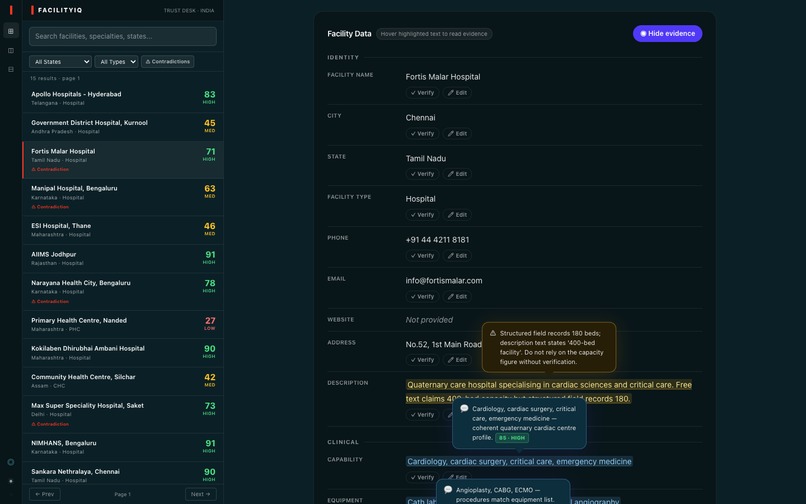Select Apollo Hospitals - Hyderabad in list
The image size is (806, 504).
coord(123,98)
